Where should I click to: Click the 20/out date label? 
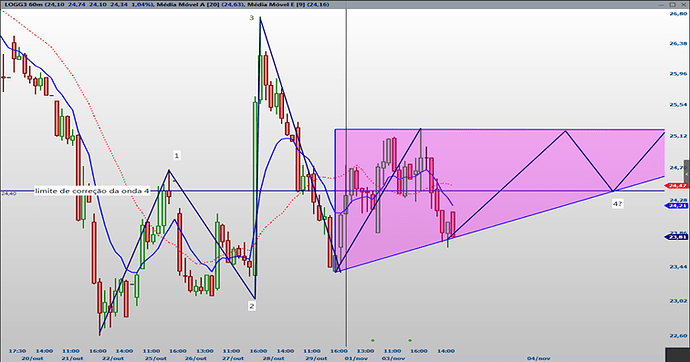point(32,358)
